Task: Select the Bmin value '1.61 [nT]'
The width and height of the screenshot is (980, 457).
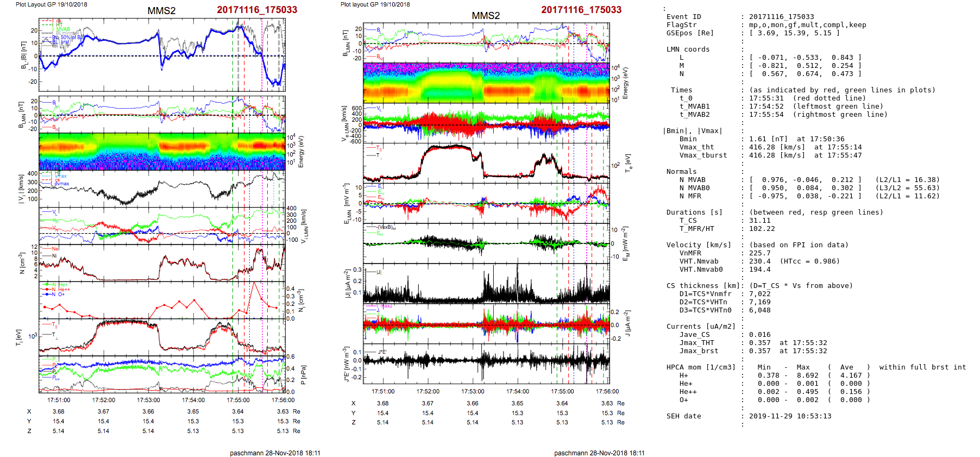Action: coord(769,139)
